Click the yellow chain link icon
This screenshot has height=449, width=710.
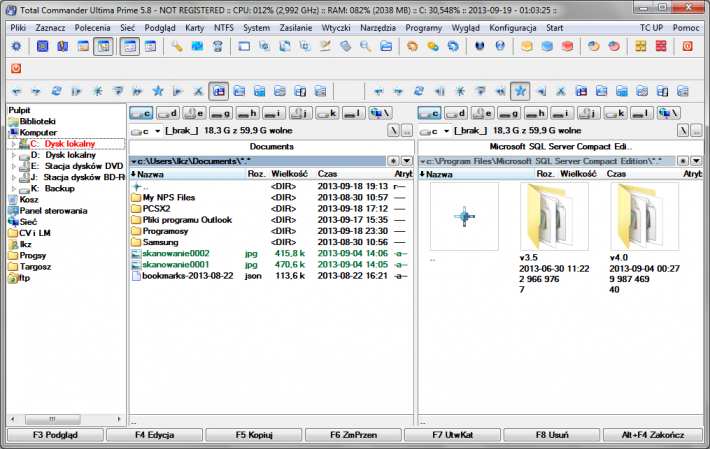[433, 46]
